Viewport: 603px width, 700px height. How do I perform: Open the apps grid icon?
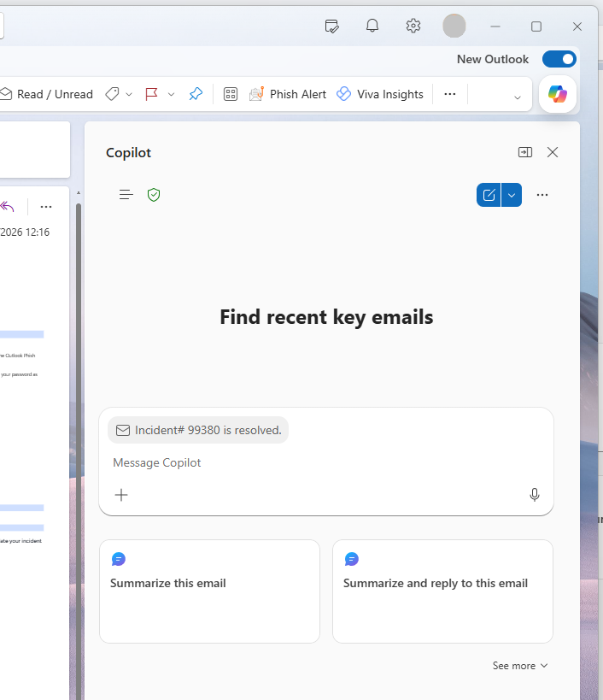(230, 94)
